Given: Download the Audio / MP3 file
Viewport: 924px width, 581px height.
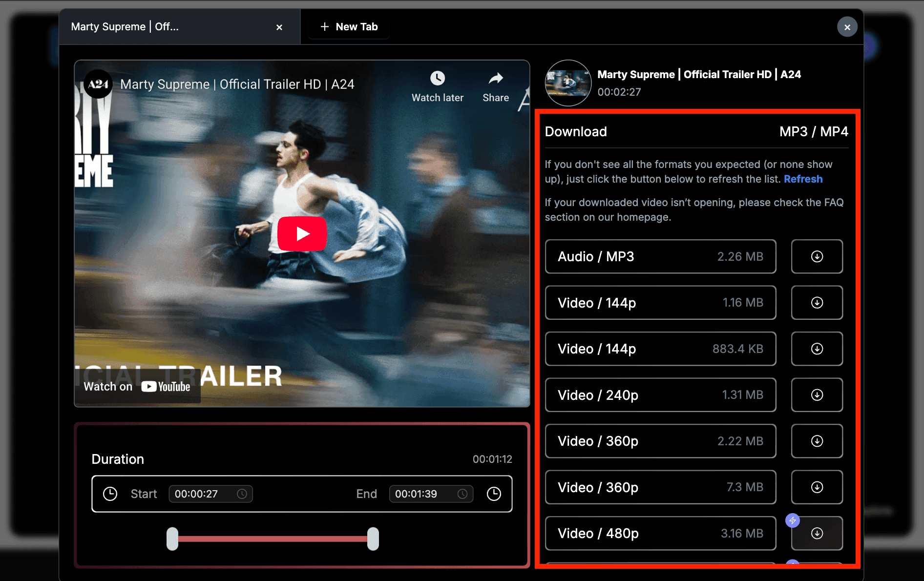Looking at the screenshot, I should click(817, 256).
